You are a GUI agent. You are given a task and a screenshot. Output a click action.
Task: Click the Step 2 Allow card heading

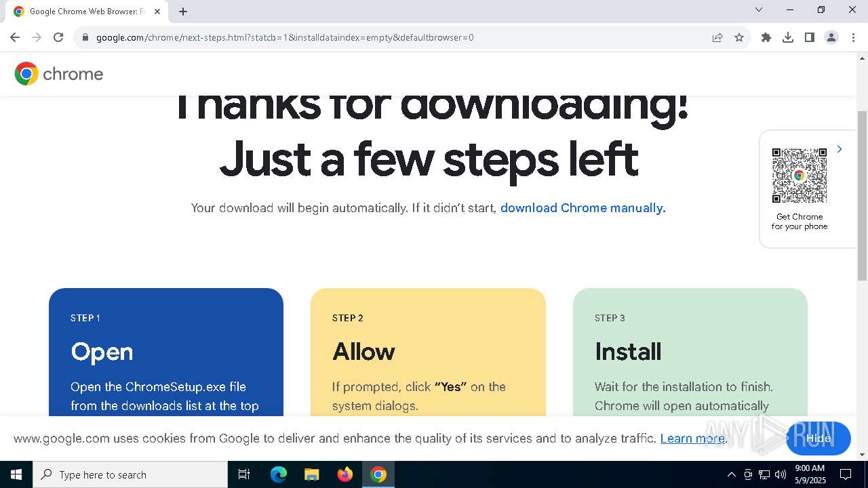[363, 352]
